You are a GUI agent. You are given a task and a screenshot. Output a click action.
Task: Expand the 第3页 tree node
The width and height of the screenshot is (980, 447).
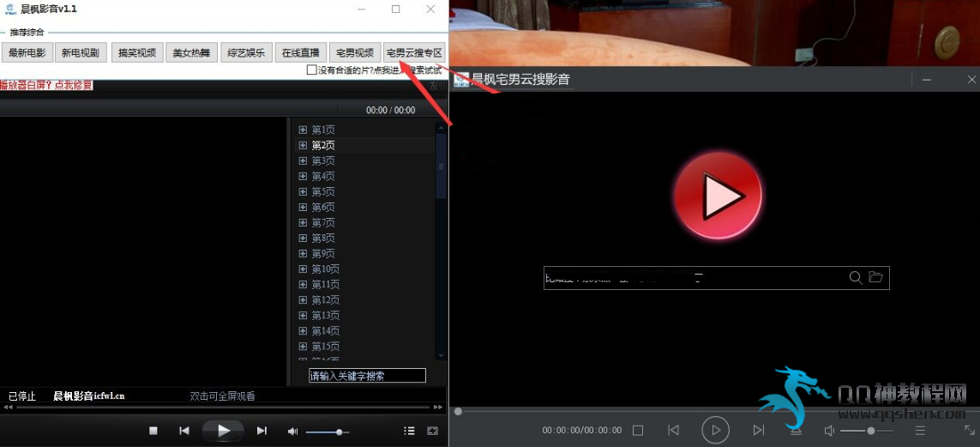[304, 160]
